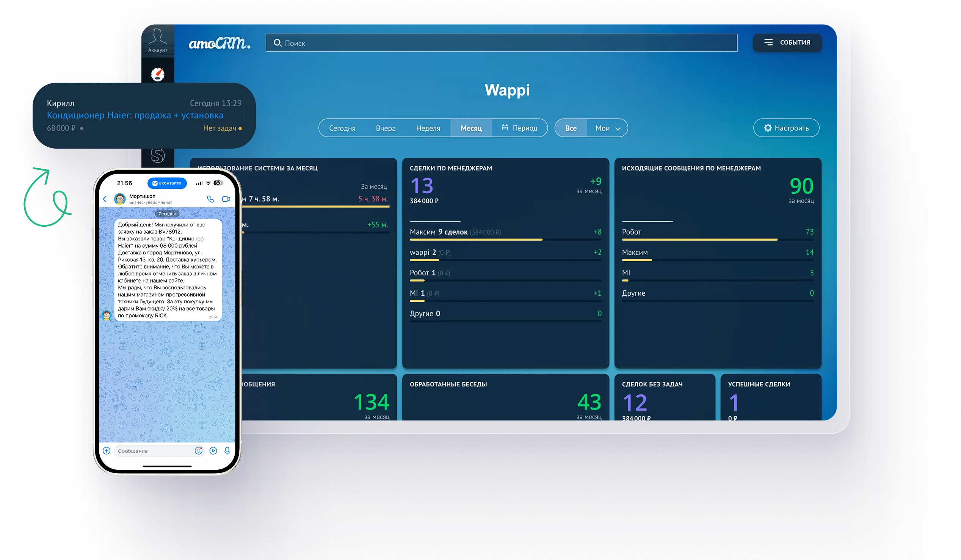Image resolution: width=961 pixels, height=560 pixels.
Task: Click the 43 обработанные беседы count
Action: (589, 402)
